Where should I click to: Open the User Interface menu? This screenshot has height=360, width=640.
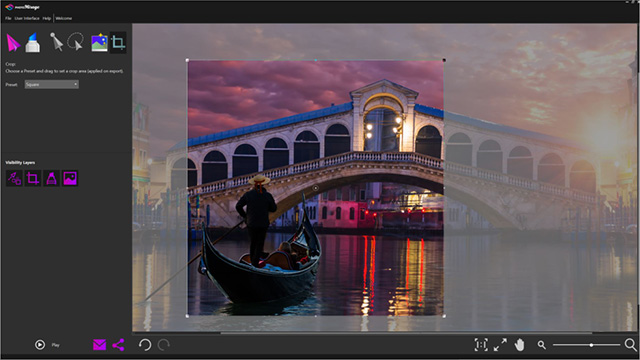(x=27, y=18)
